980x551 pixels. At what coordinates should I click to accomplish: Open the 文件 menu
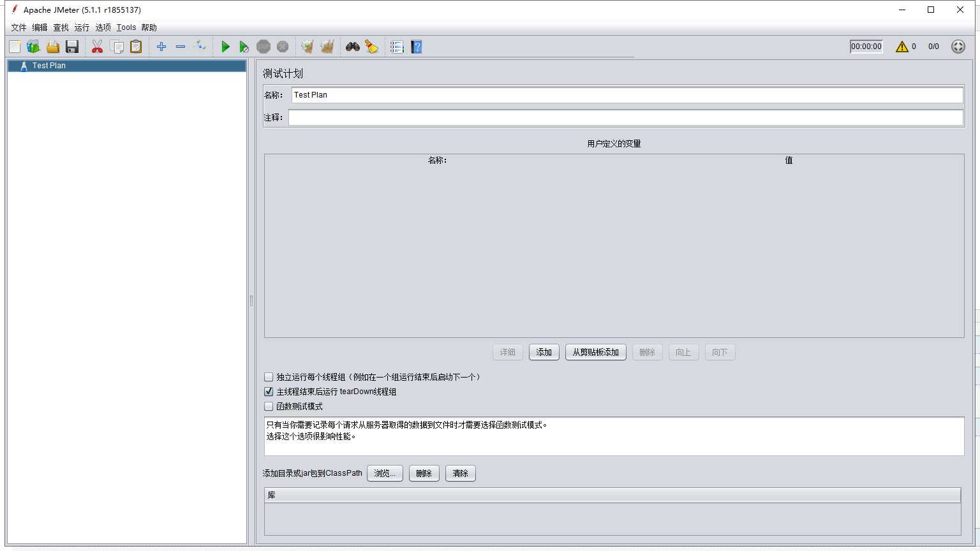click(19, 27)
